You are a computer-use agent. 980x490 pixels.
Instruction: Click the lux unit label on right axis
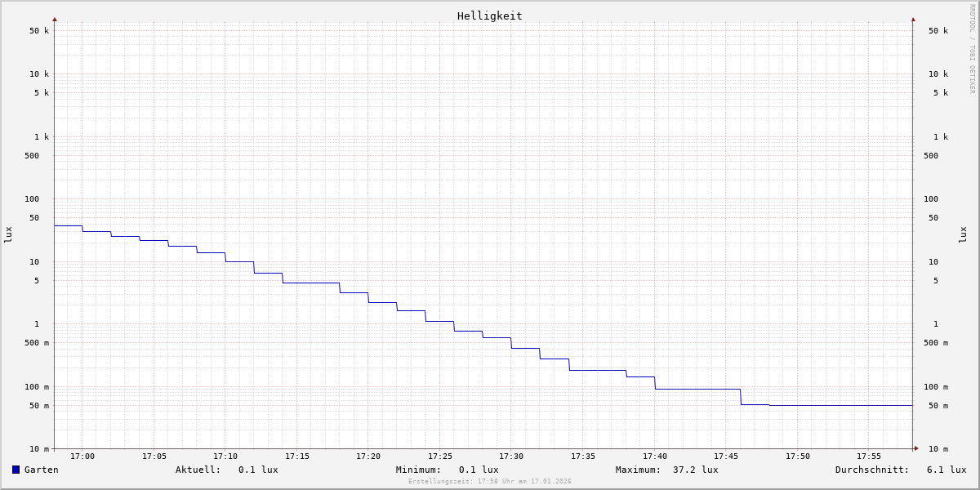[963, 235]
